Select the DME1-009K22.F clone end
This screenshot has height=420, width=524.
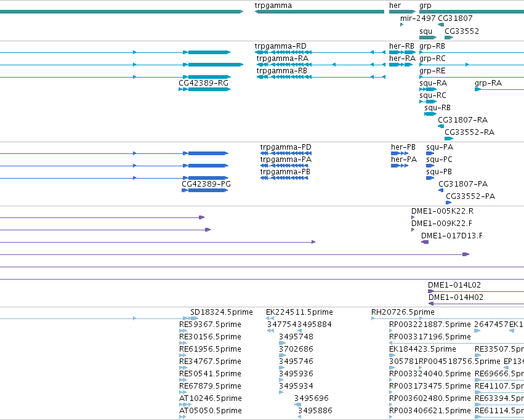pyautogui.click(x=413, y=230)
